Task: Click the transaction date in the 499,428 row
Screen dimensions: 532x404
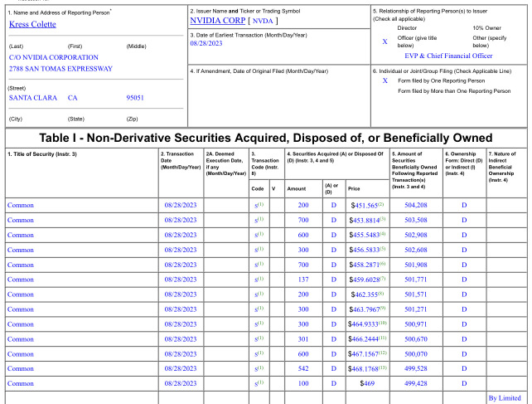Action: 181,383
